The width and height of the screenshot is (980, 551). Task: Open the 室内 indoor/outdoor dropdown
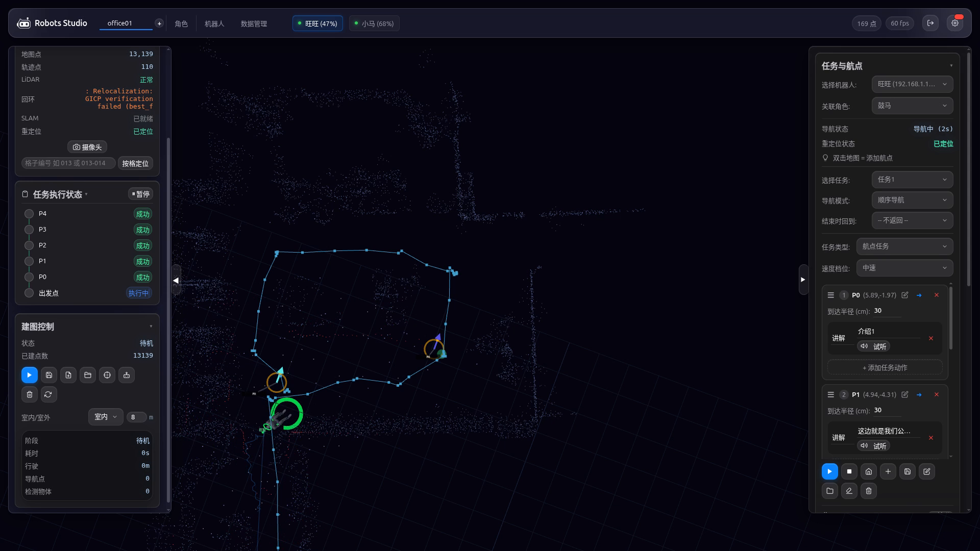(x=106, y=417)
